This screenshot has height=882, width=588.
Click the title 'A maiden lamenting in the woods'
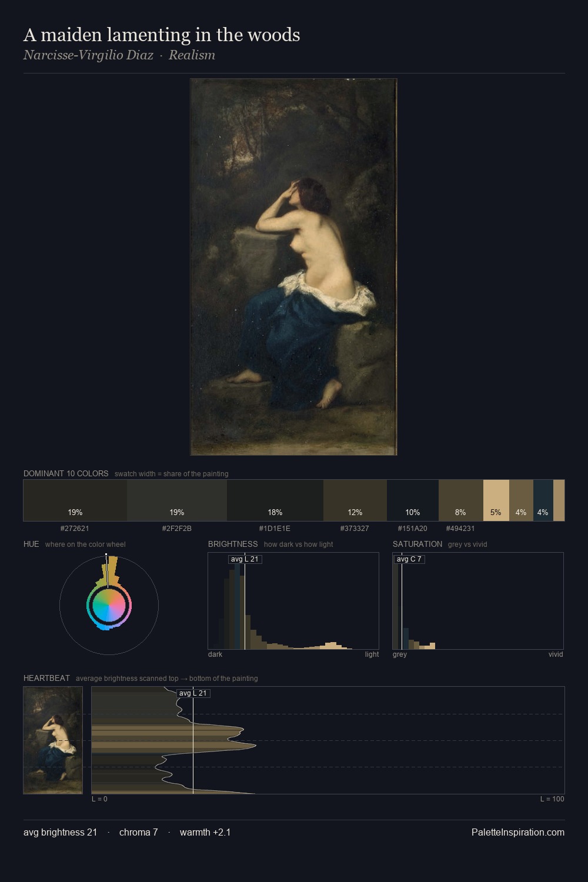click(x=162, y=35)
